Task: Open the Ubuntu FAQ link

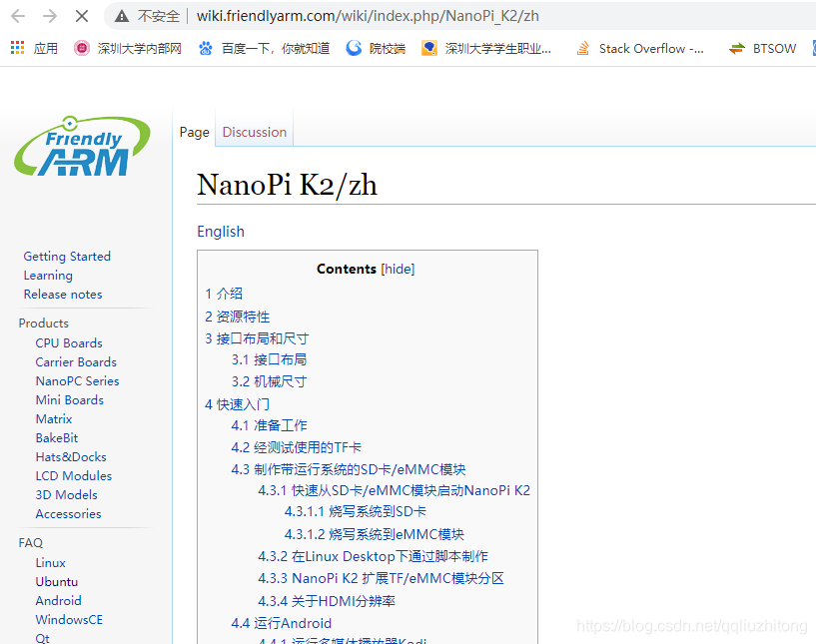Action: (x=57, y=581)
